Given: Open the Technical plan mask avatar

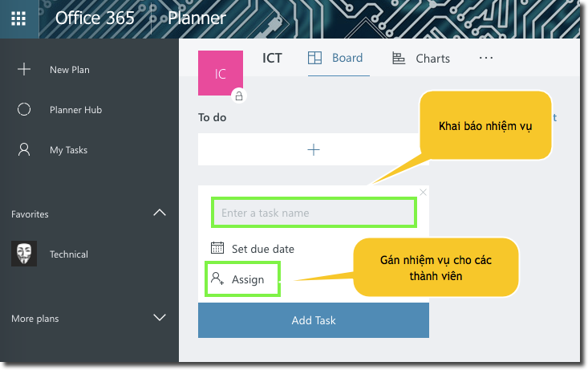Looking at the screenshot, I should pos(24,254).
